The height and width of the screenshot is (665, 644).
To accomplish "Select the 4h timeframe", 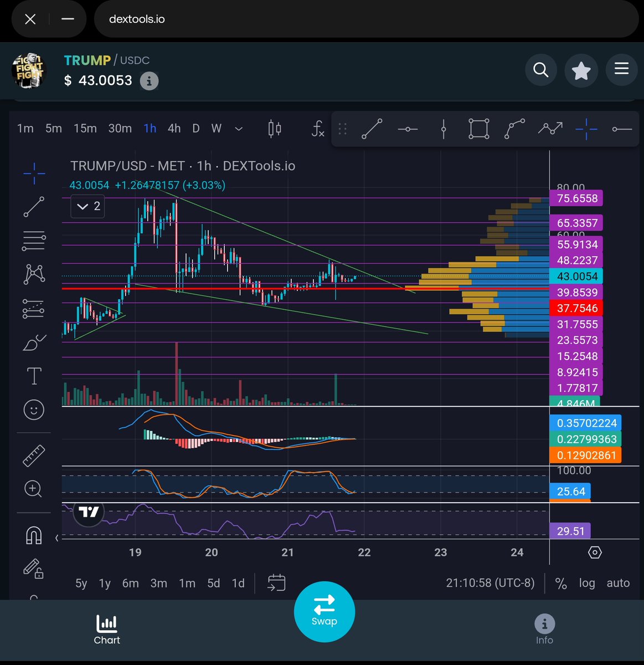I will [174, 129].
